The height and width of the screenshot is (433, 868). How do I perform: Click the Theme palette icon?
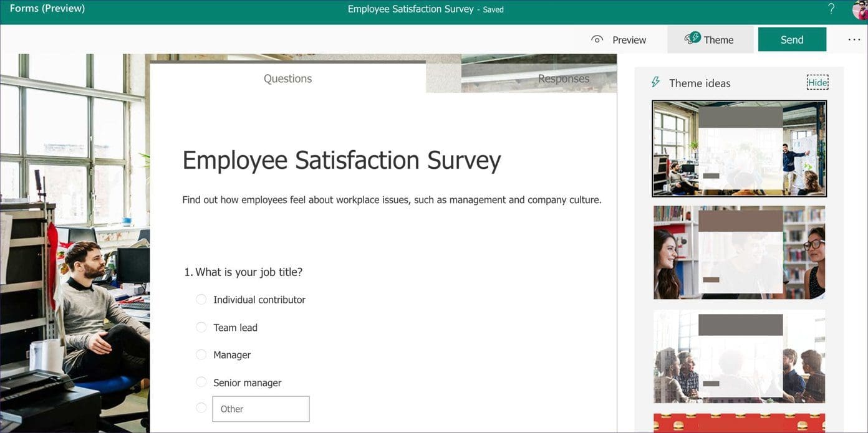pos(692,38)
